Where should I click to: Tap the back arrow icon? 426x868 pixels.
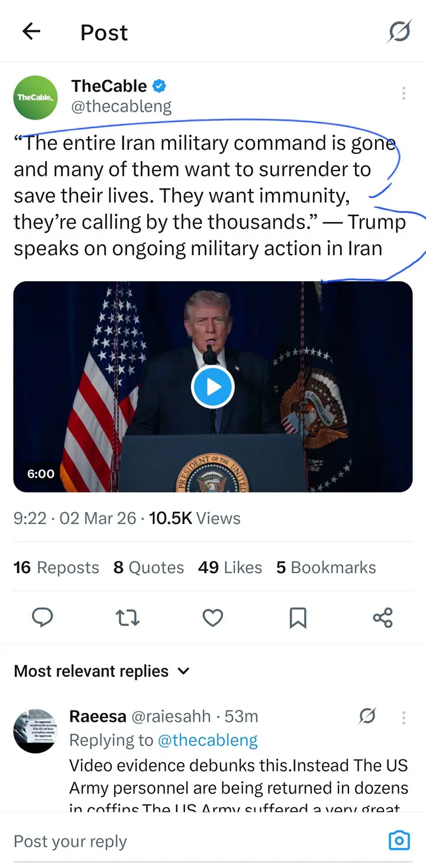[31, 32]
